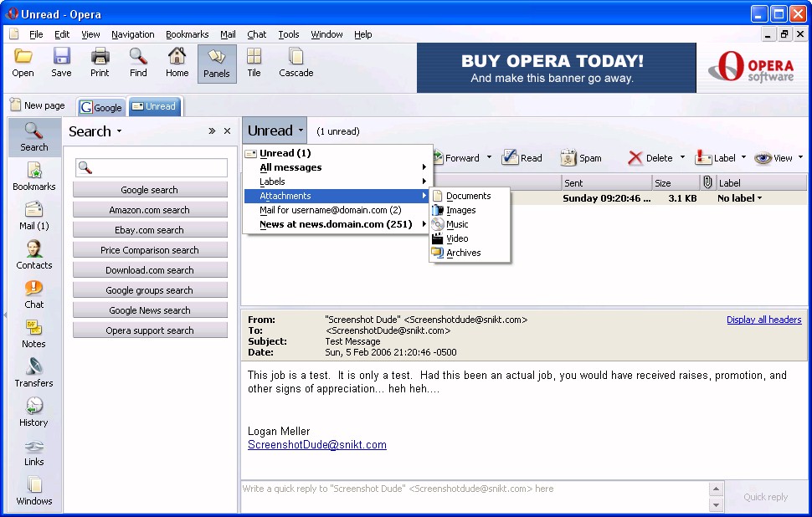Open the Transfers panel icon
This screenshot has width=812, height=517.
33,372
